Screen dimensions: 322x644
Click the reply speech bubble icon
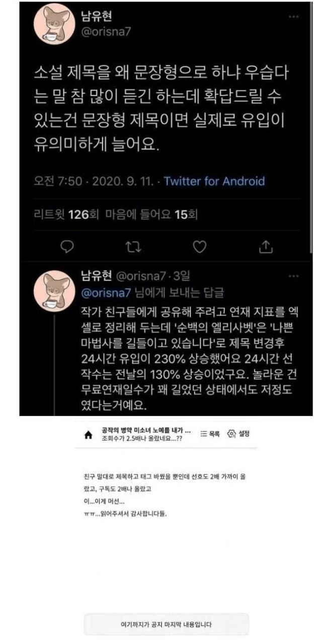coord(67,247)
